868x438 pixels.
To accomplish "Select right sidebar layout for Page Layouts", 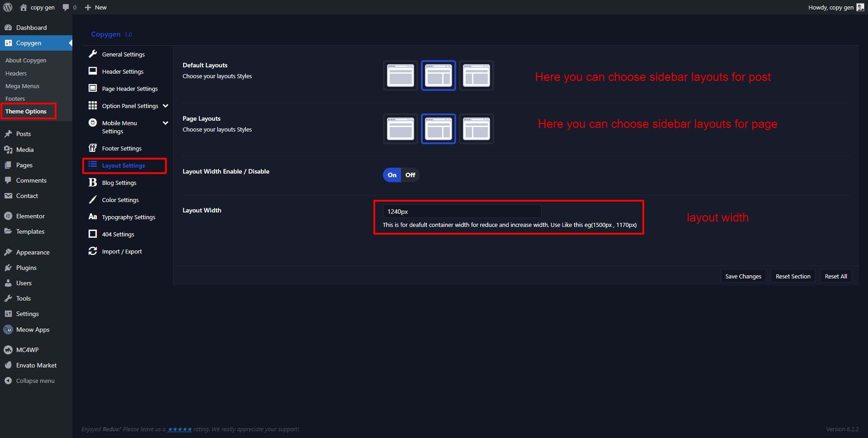I will (439, 129).
